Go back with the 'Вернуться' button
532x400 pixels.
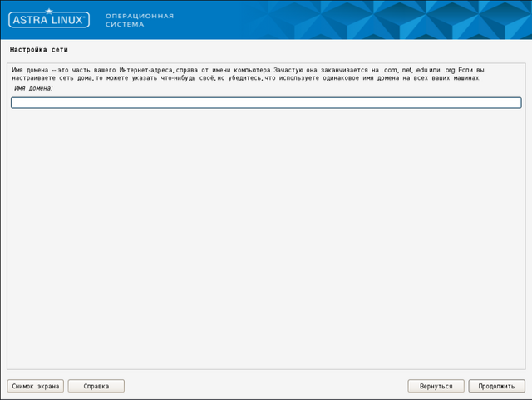[x=436, y=386]
